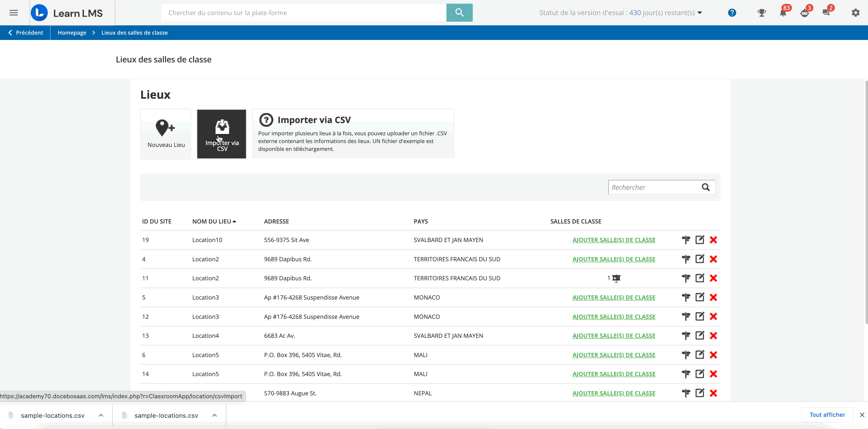
Task: Click the SVALBARD ET JAN MAYEN cell for ID 19
Action: pos(448,240)
